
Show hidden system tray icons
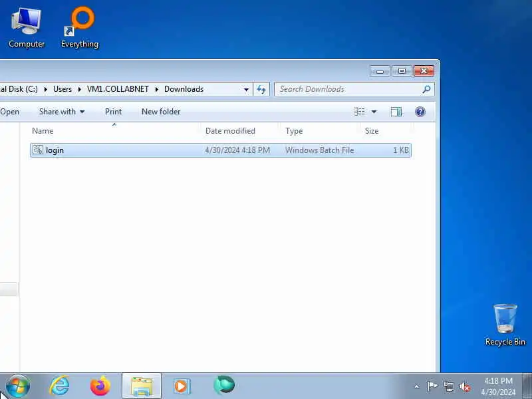click(417, 386)
